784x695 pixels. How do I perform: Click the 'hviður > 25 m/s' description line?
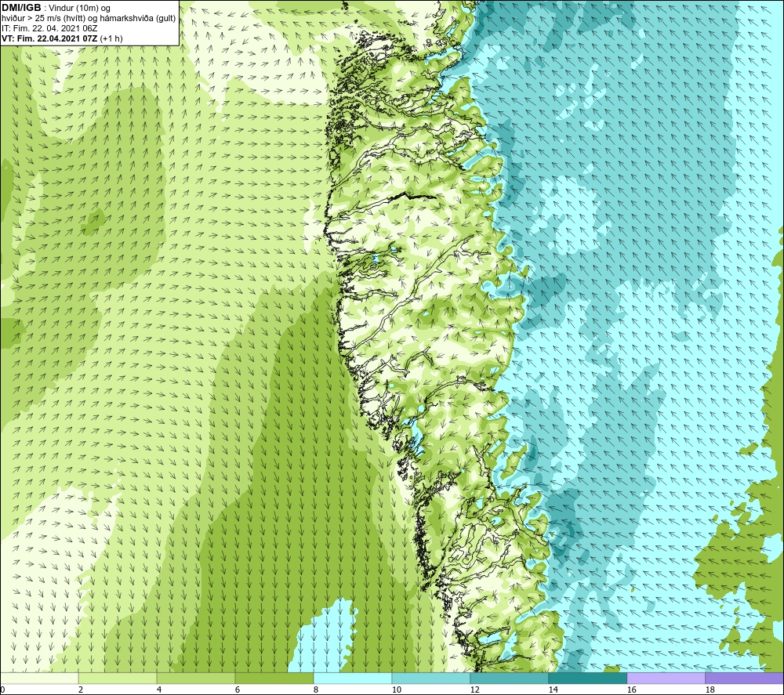click(89, 19)
